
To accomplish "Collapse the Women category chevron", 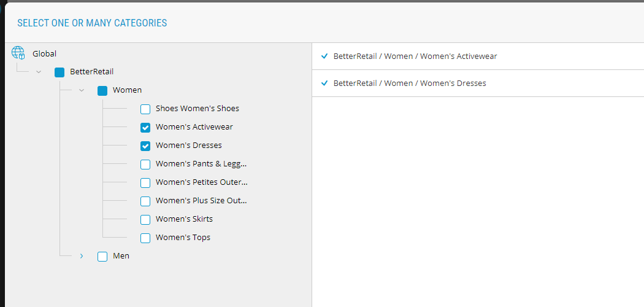I will click(x=82, y=90).
